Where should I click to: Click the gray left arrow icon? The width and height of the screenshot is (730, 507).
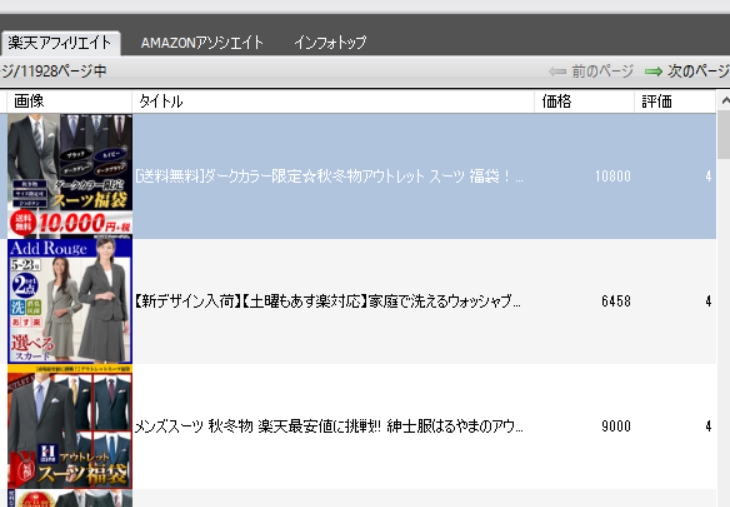point(557,72)
